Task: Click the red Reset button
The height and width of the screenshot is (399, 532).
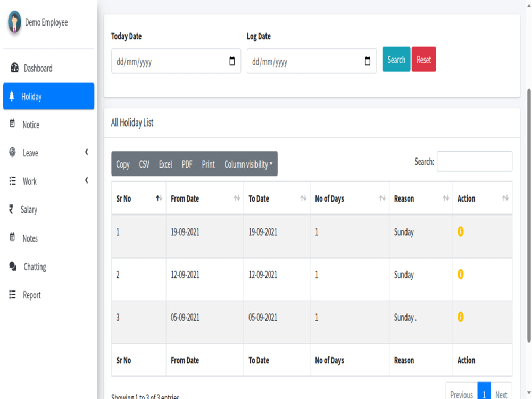Action: [424, 60]
